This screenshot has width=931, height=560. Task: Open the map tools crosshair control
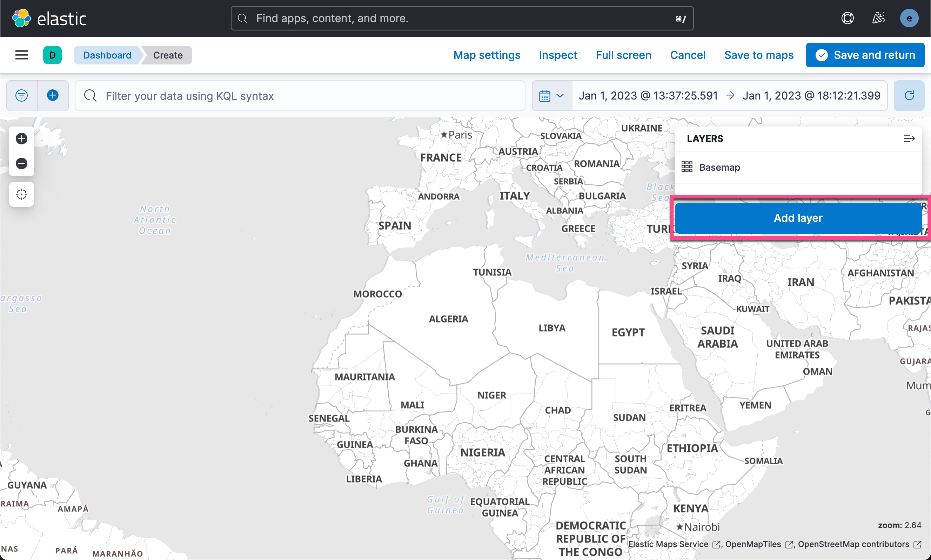[x=21, y=194]
